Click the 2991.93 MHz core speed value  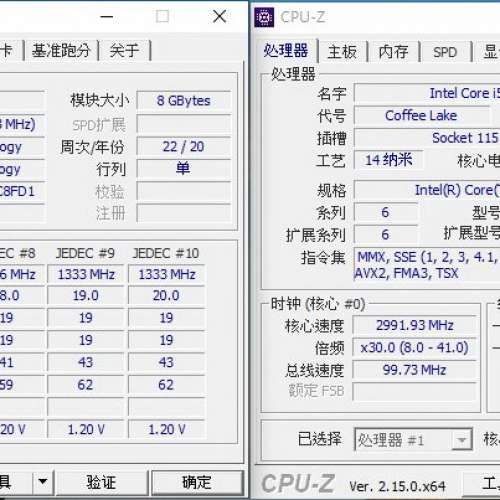click(414, 325)
